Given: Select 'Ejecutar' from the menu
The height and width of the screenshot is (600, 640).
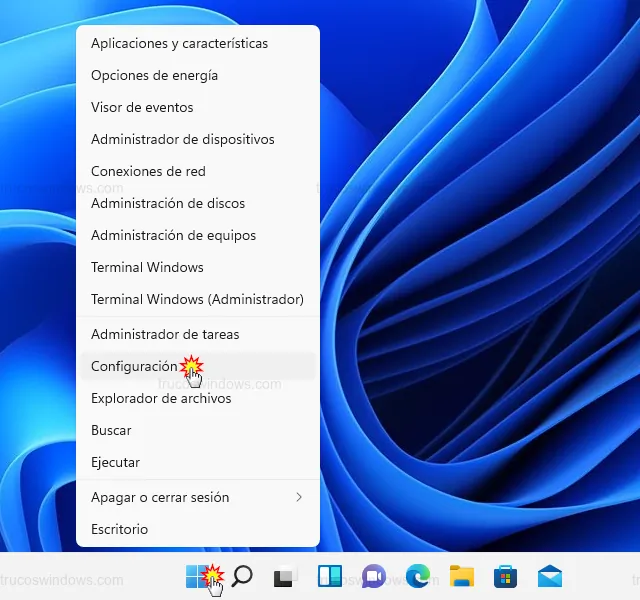Looking at the screenshot, I should pyautogui.click(x=115, y=462).
